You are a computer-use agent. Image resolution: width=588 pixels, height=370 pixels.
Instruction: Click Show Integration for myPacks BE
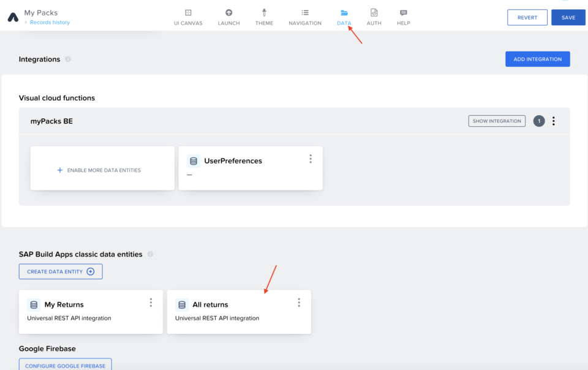[x=497, y=121]
